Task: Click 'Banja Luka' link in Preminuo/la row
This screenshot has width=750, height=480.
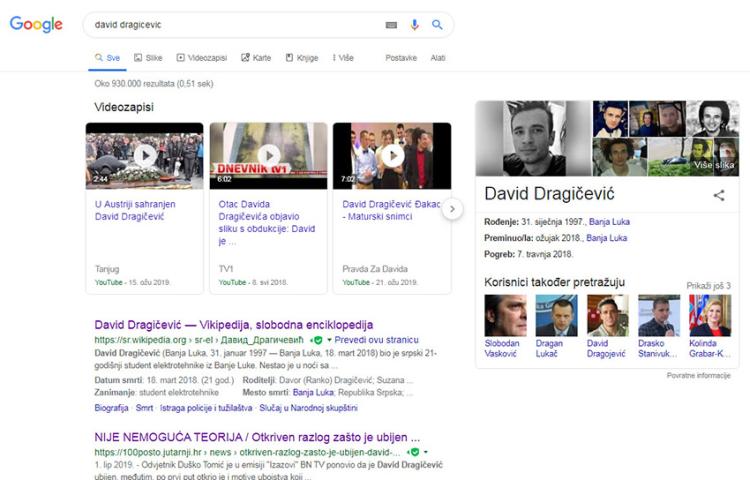Action: tap(606, 238)
